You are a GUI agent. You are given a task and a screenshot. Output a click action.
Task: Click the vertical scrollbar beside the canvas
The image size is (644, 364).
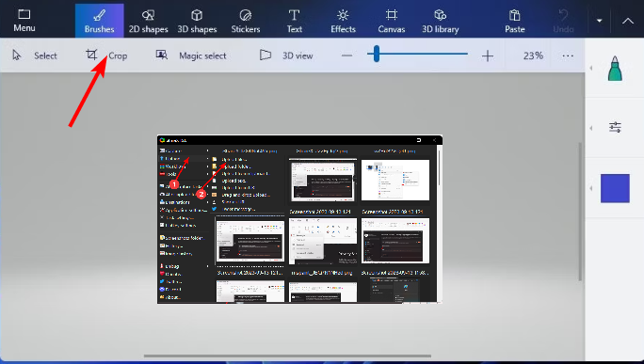(580, 212)
